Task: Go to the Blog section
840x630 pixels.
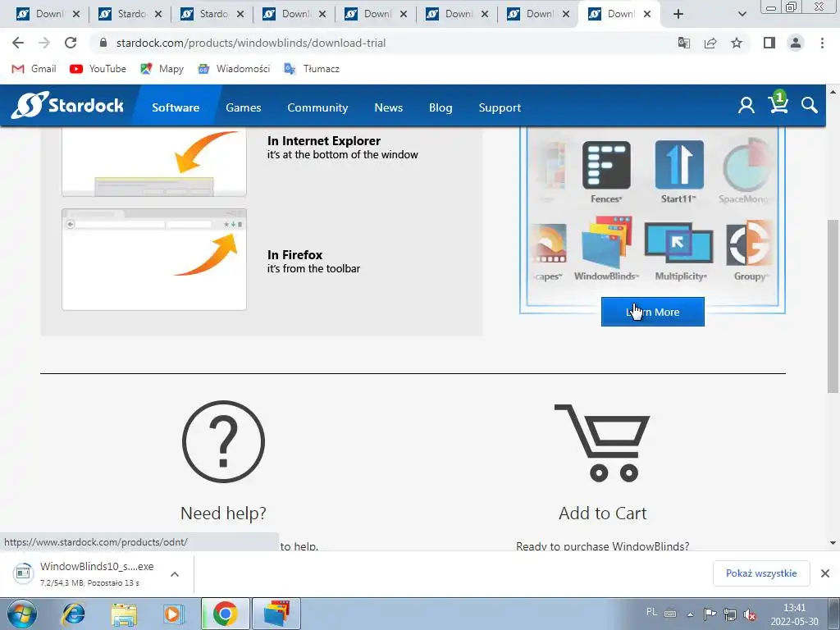Action: tap(441, 107)
